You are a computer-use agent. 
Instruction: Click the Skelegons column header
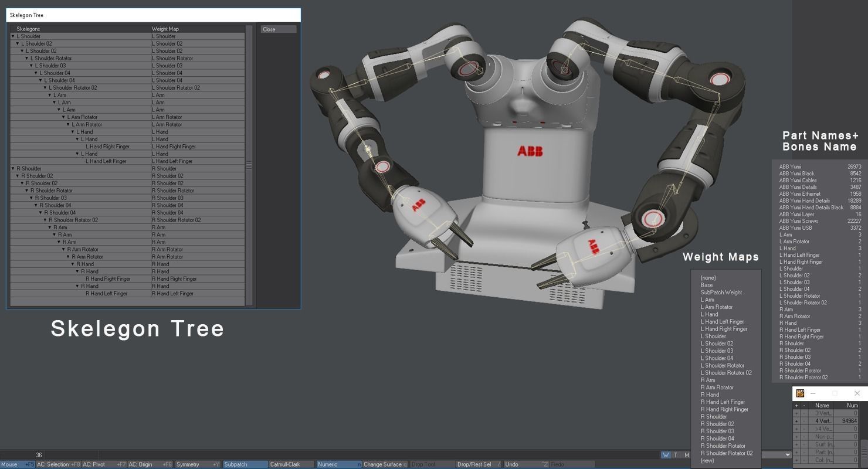(x=80, y=29)
